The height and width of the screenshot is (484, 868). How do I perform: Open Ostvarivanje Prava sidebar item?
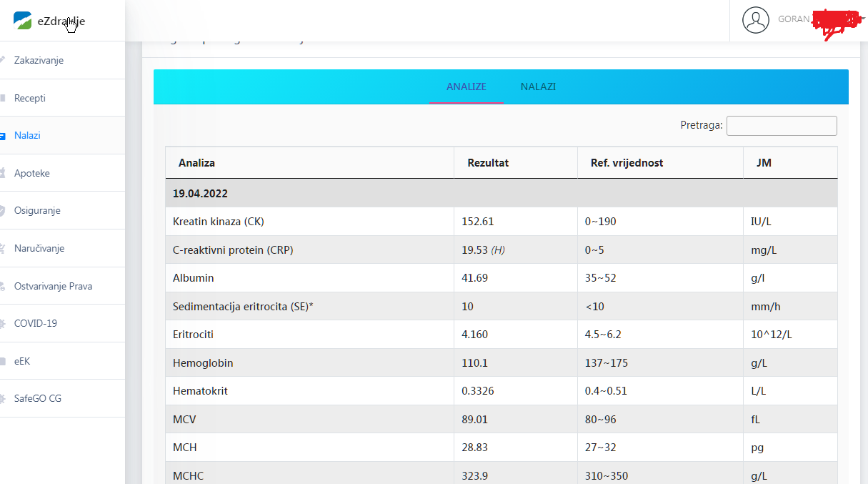53,286
